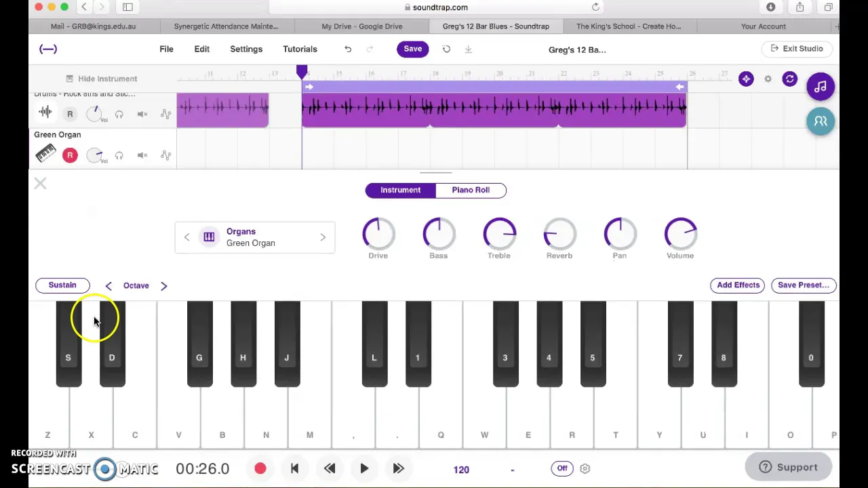This screenshot has height=488, width=868.
Task: Open the collaborators people button
Action: 821,121
